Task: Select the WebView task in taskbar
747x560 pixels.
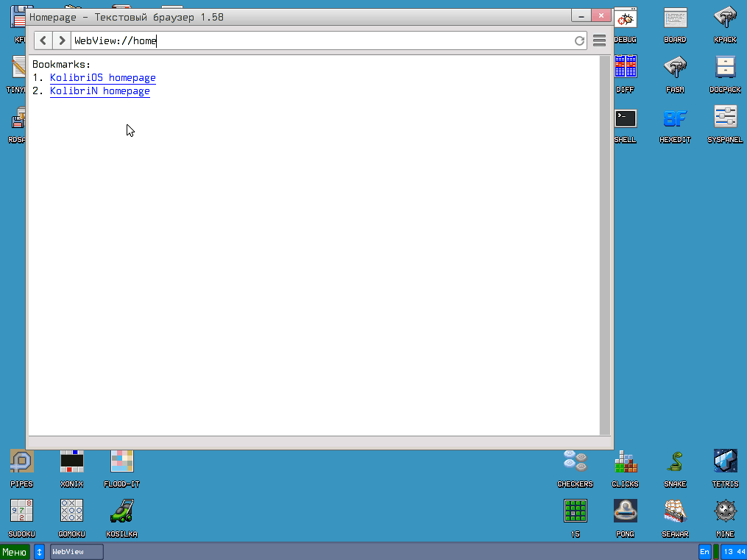Action: tap(76, 551)
